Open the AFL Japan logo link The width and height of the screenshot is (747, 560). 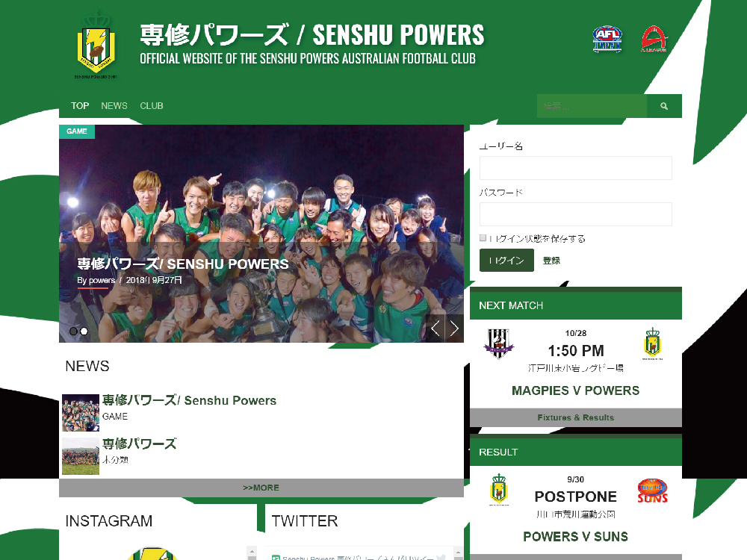607,39
